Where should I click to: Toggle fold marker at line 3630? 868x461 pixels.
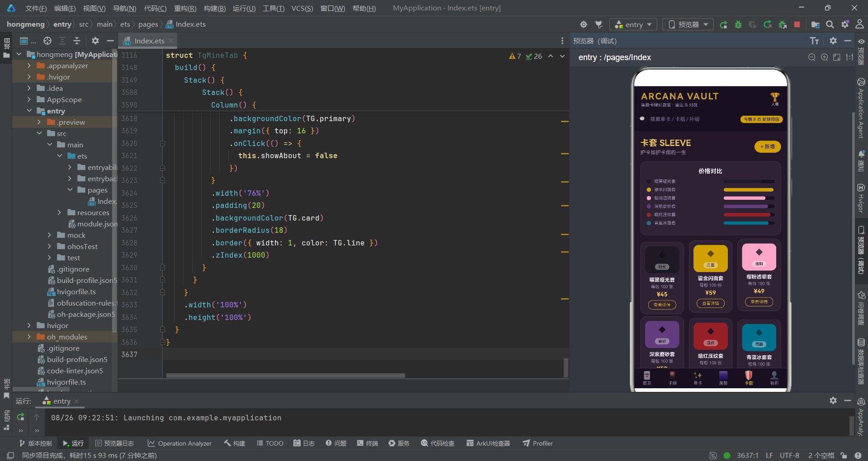(162, 268)
